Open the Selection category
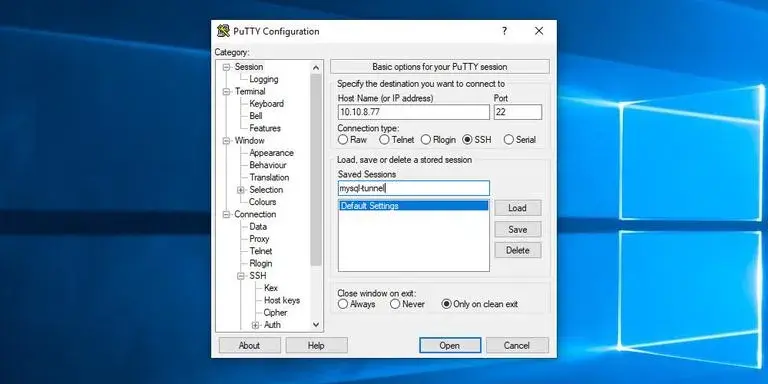The height and width of the screenshot is (384, 768). pyautogui.click(x=266, y=190)
